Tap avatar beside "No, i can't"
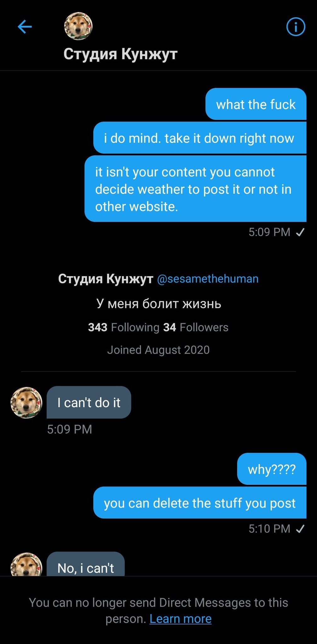Screen dimensions: 317x644 (x=26, y=565)
